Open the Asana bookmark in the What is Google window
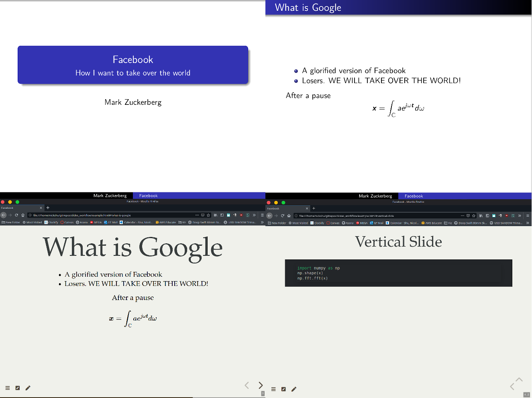The image size is (532, 398). point(82,222)
